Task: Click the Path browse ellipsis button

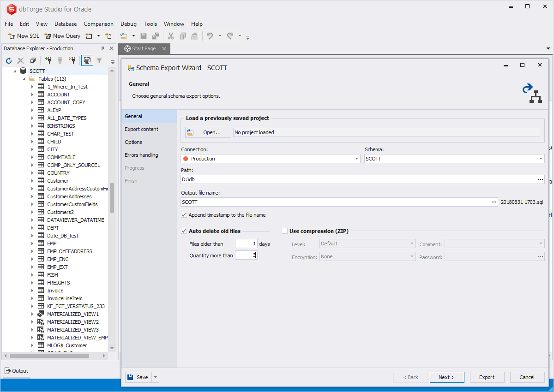Action: click(x=540, y=179)
